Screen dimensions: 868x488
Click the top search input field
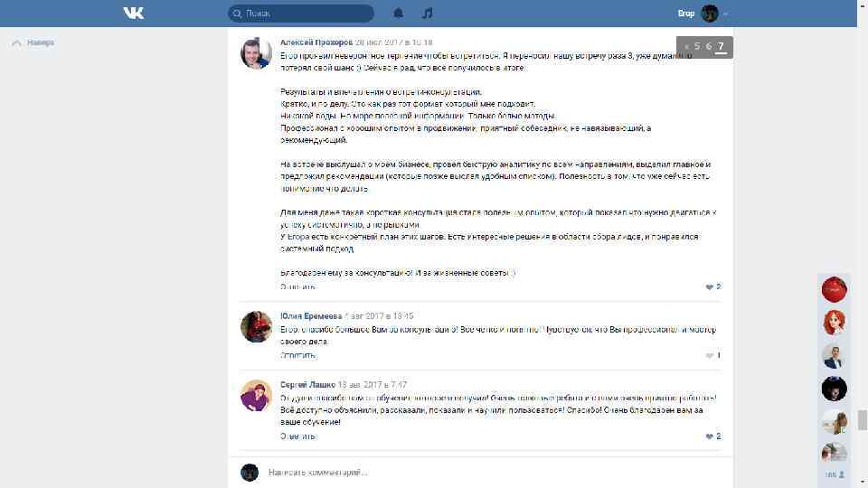coord(300,14)
